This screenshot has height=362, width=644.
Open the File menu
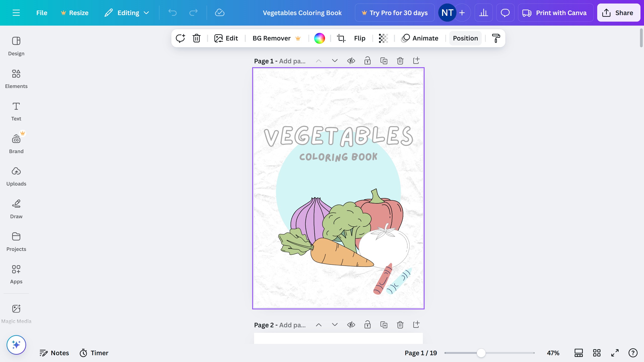pos(42,13)
